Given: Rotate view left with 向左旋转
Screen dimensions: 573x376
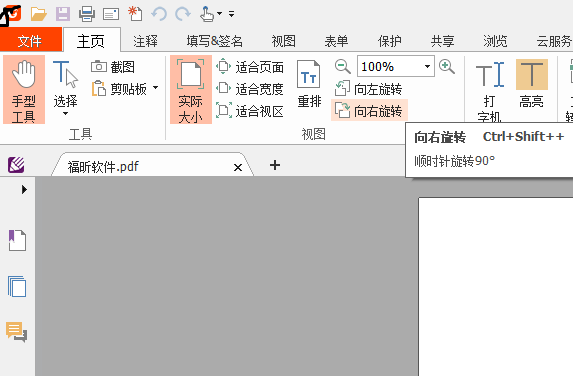Looking at the screenshot, I should pos(368,89).
